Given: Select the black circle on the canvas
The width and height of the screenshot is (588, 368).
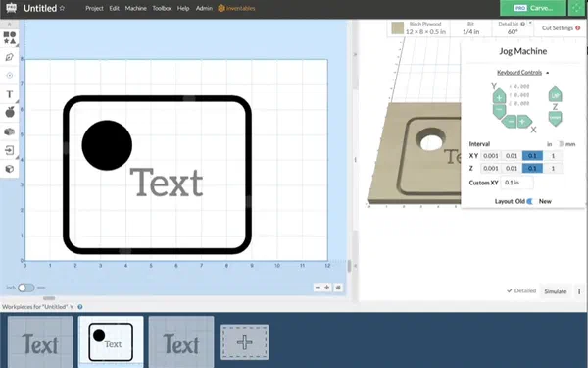Looking at the screenshot, I should pos(107,145).
